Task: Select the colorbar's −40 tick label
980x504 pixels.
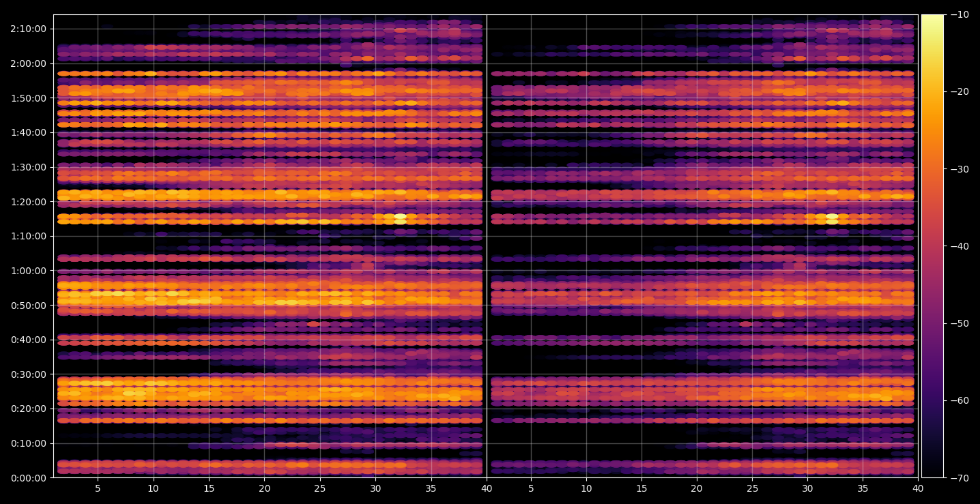Action: click(x=960, y=246)
